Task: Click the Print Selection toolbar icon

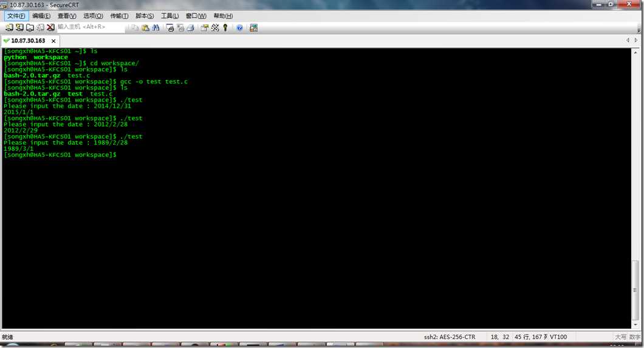Action: click(x=180, y=27)
